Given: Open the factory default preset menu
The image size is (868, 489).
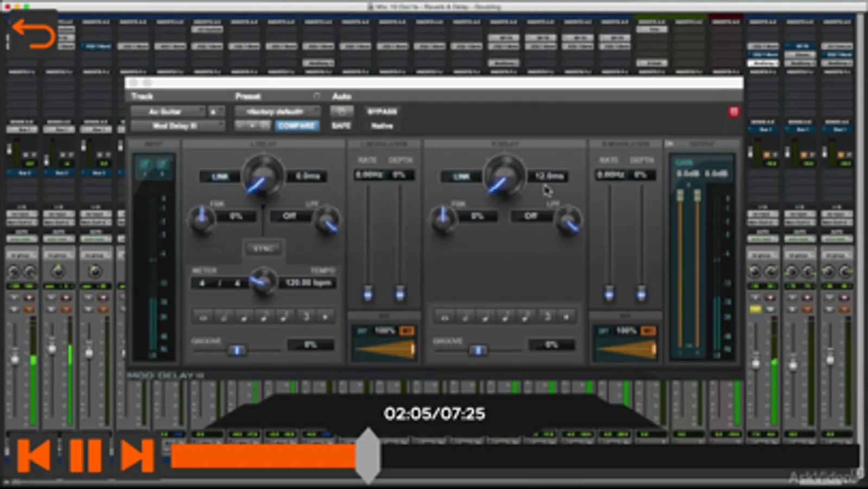Looking at the screenshot, I should click(x=277, y=111).
